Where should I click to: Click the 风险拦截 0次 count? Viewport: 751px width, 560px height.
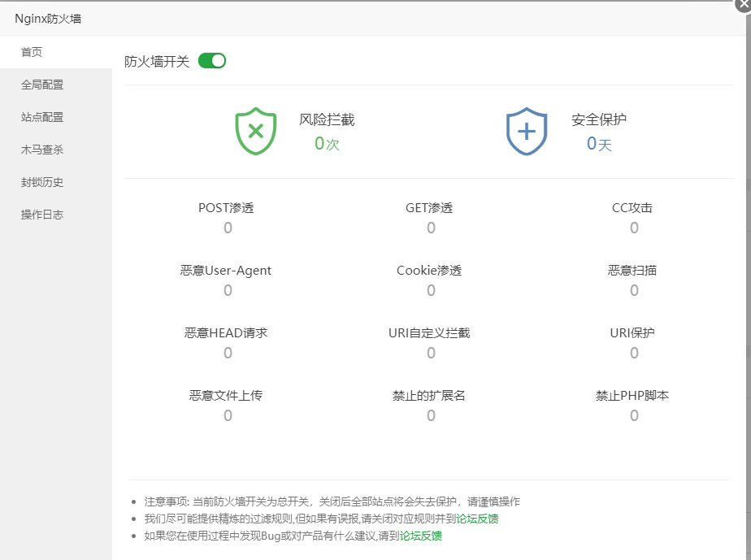tap(327, 143)
